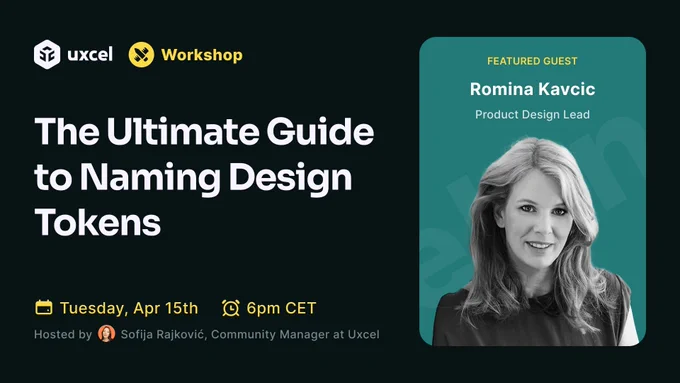The width and height of the screenshot is (680, 383).
Task: Click the "Hosted by" text
Action: tap(63, 334)
